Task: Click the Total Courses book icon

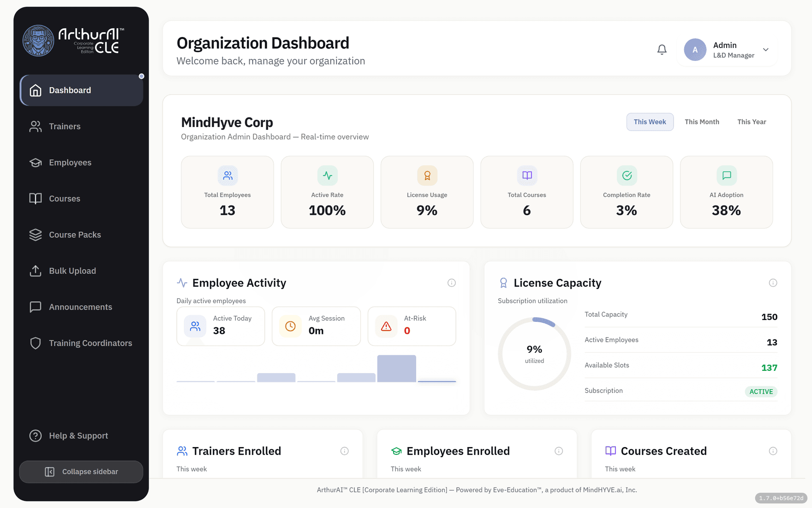Action: click(527, 175)
